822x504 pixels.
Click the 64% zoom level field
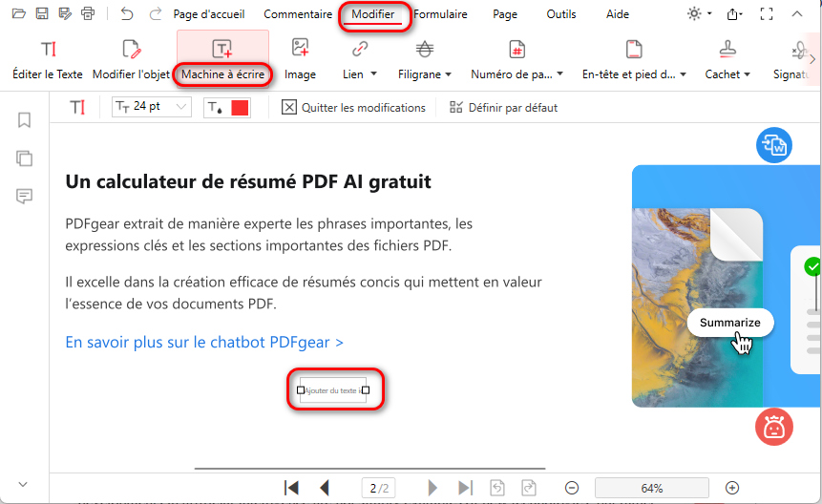652,489
